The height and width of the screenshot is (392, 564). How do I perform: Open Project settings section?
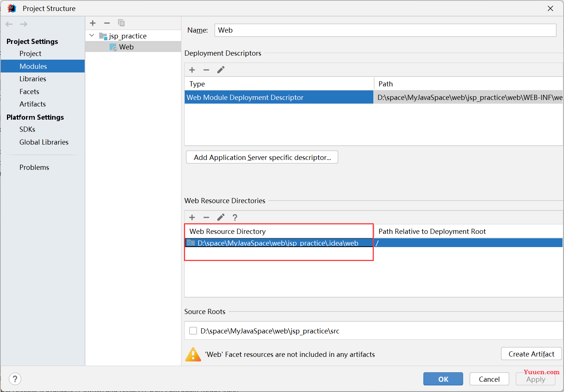pos(30,53)
